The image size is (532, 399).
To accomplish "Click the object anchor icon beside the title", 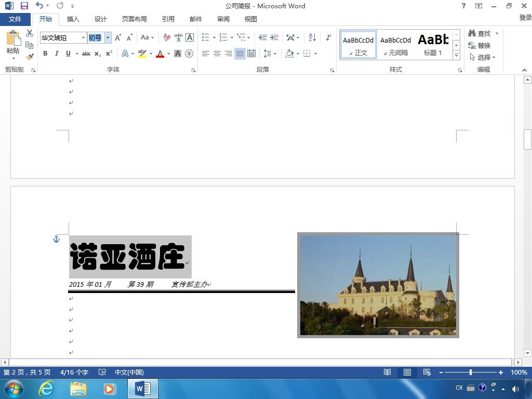I will click(x=56, y=239).
